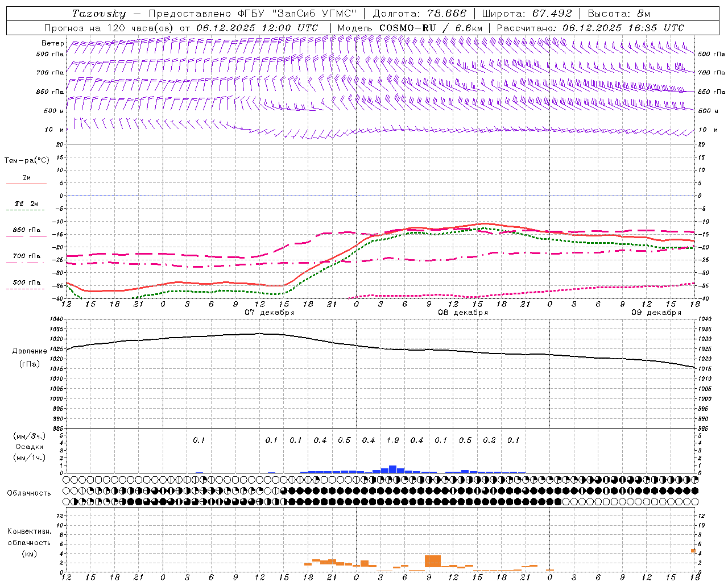Click the station name "Tazovsky" in header
728x582 pixels.
[x=99, y=14]
